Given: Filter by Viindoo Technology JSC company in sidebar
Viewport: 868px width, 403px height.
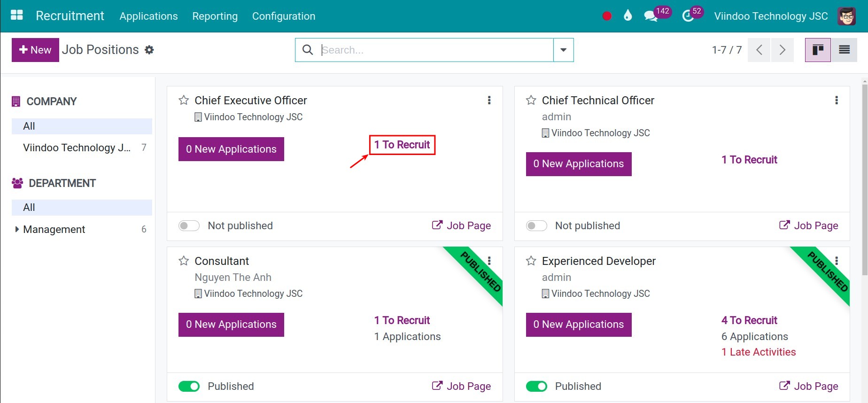Looking at the screenshot, I should coord(82,147).
